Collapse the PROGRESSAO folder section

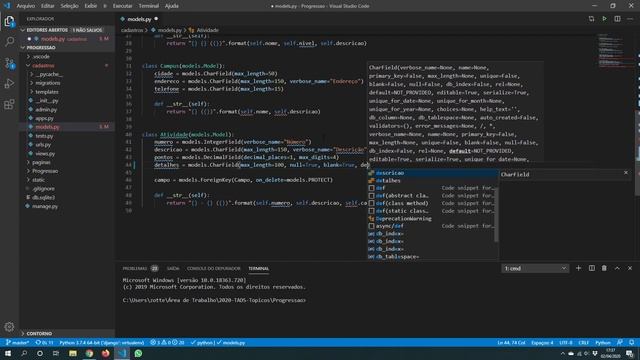click(67, 47)
